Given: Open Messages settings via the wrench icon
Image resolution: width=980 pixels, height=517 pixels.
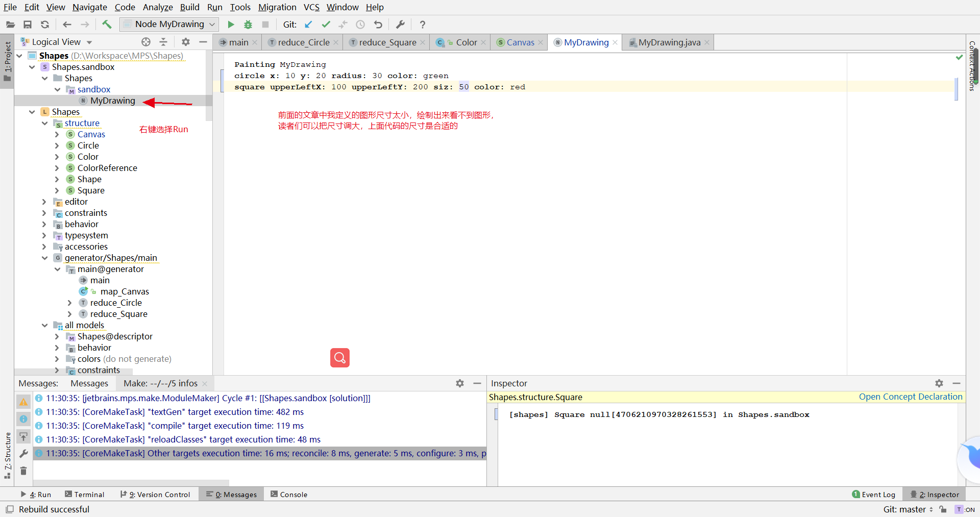Looking at the screenshot, I should point(23,454).
